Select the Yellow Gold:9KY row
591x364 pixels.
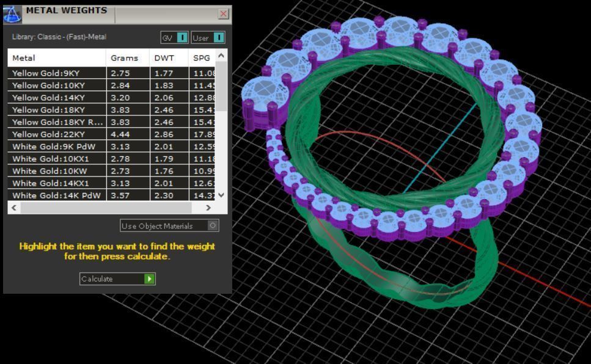(112, 73)
